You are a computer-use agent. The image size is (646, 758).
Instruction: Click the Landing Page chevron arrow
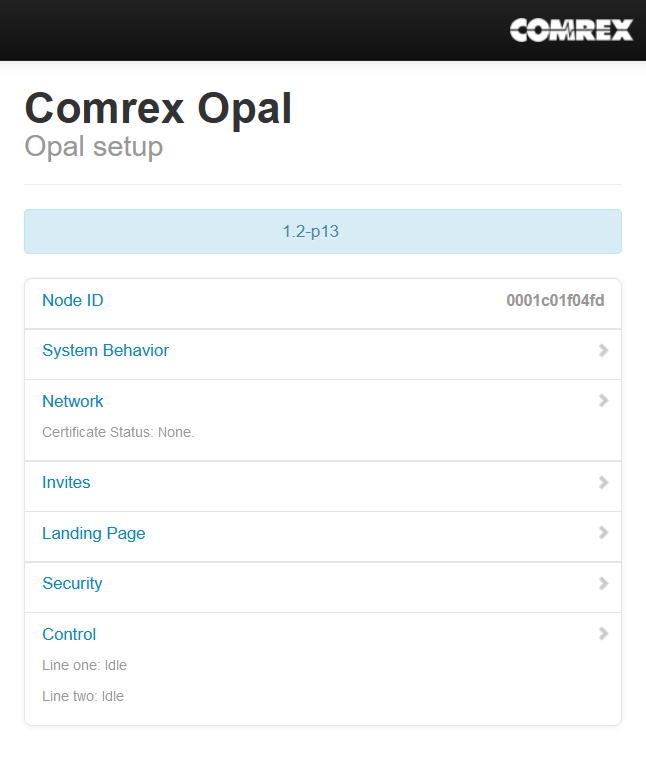tap(603, 533)
